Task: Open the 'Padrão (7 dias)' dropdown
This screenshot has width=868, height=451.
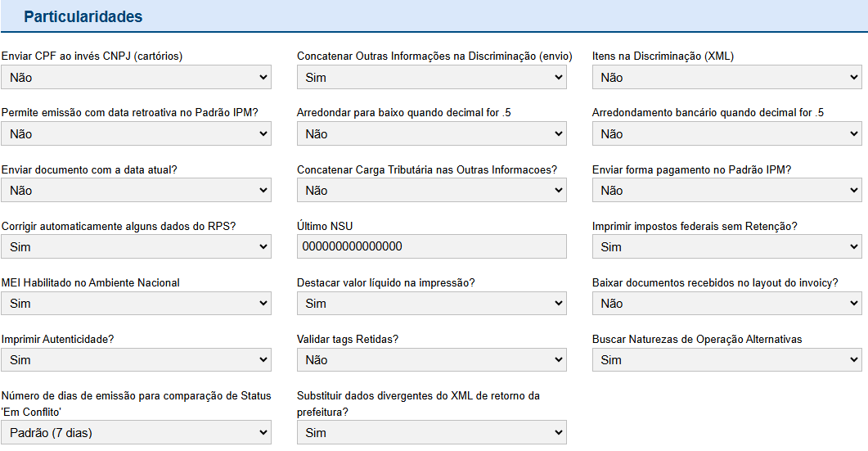Action: pos(136,433)
